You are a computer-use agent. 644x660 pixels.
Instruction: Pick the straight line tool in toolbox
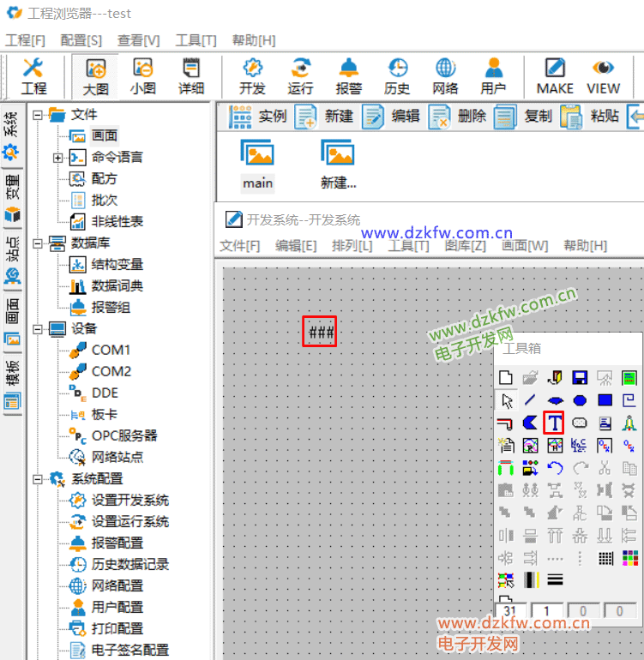point(530,400)
